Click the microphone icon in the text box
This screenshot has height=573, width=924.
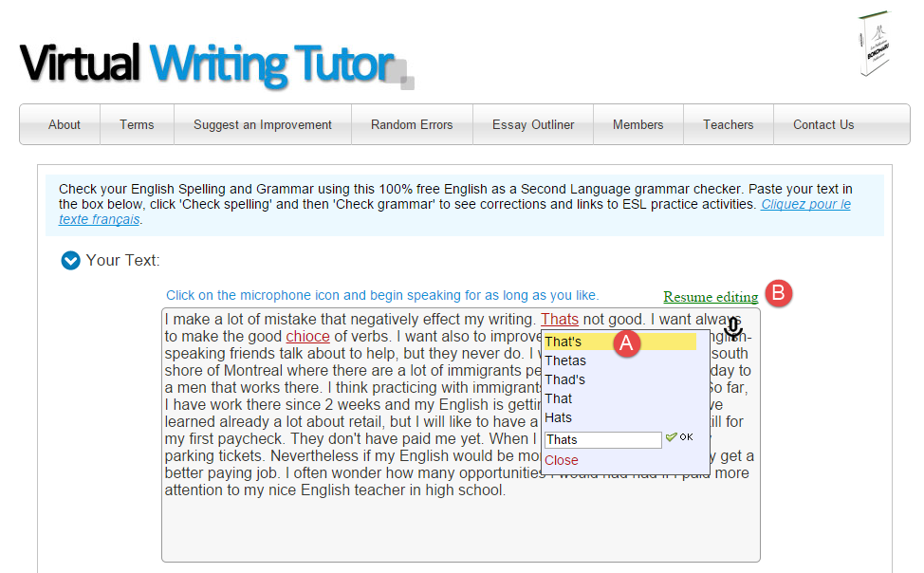(x=732, y=328)
